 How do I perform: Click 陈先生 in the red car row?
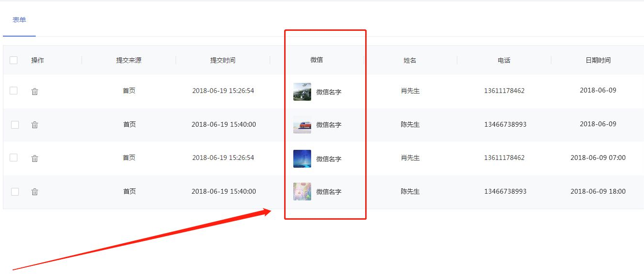[410, 124]
